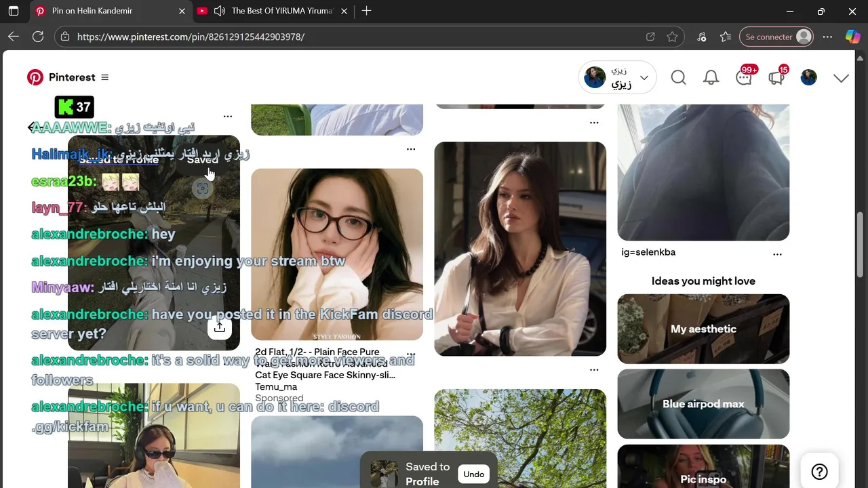Click the Se connecter sign-in button

(777, 37)
